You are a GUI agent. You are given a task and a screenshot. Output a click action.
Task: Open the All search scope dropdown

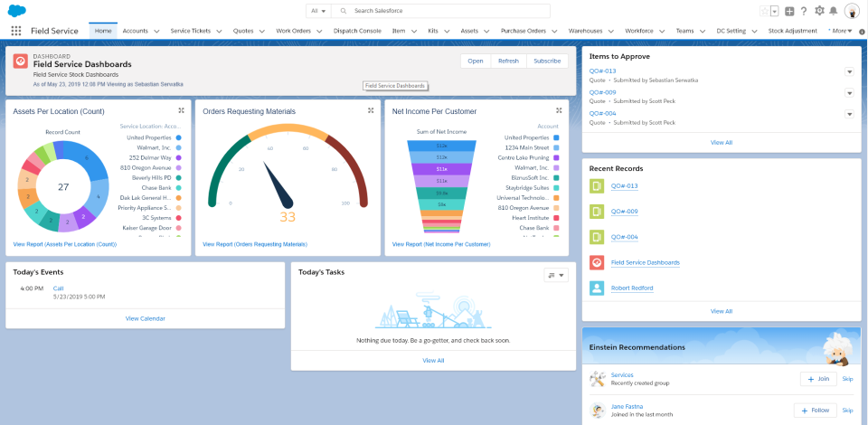[x=318, y=11]
